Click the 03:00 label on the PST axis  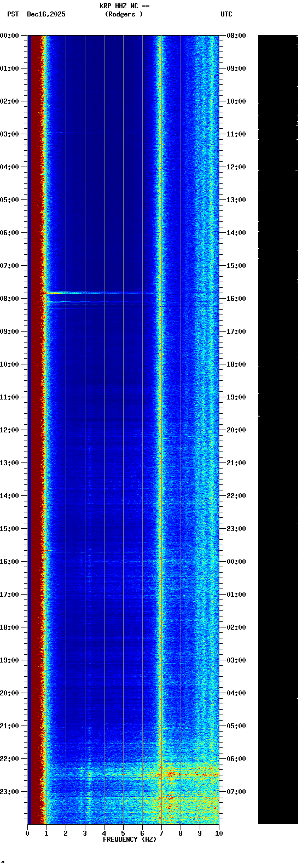[x=10, y=134]
